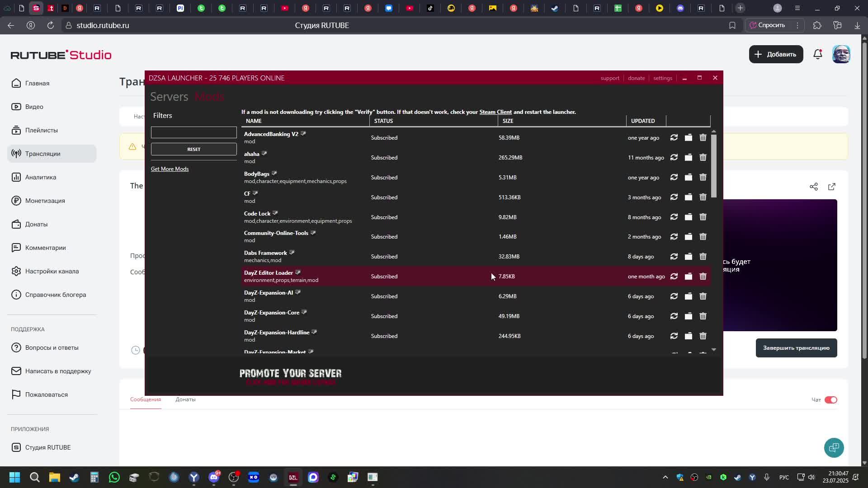Open Монетизация in the sidebar
Screen dimensions: 868x488
point(52,201)
